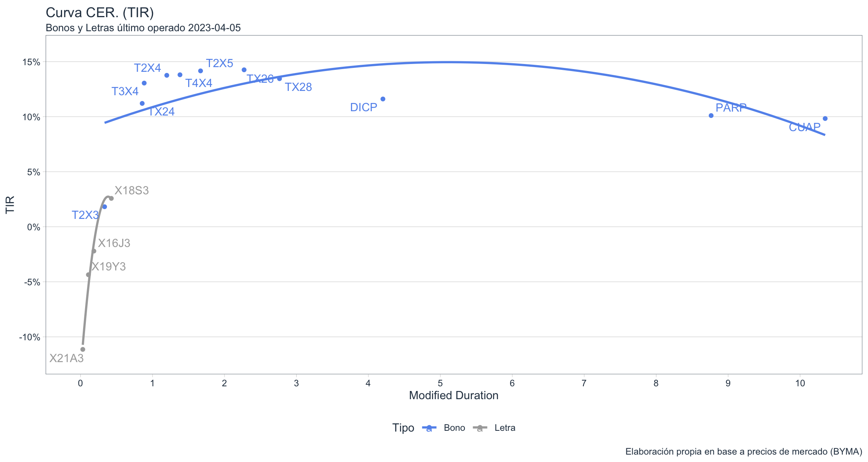Click the BYMA source caption text
868x462 pixels.
[x=743, y=452]
